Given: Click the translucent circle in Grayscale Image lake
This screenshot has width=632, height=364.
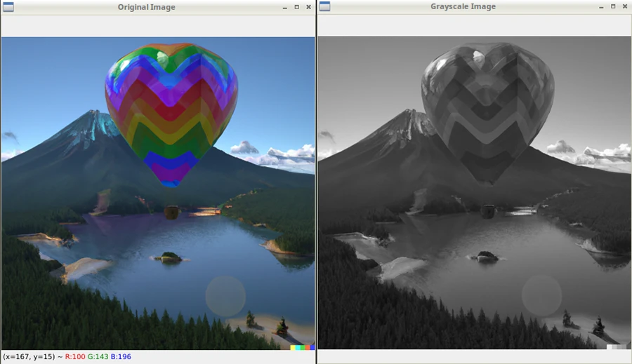Looking at the screenshot, I should click(541, 295).
